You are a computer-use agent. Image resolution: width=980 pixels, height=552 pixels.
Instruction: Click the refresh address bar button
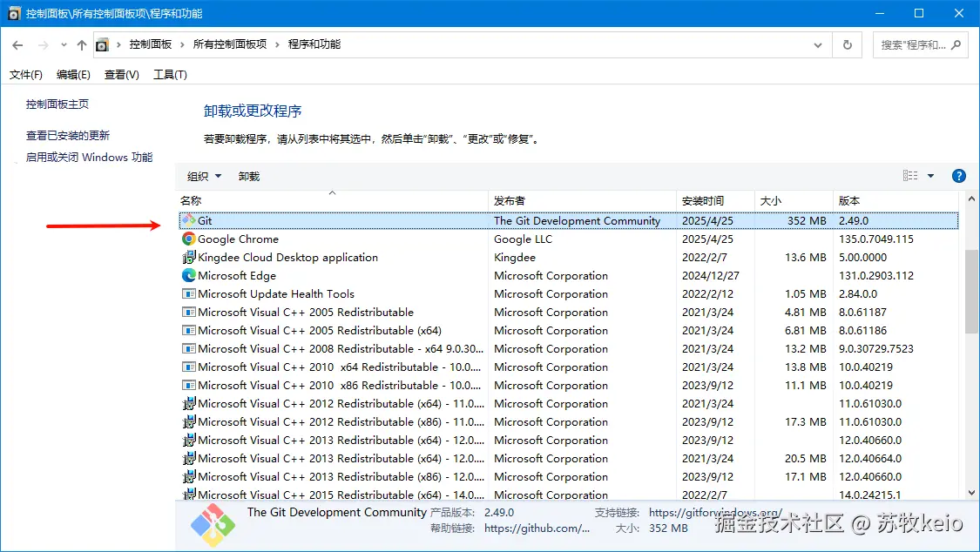point(848,45)
